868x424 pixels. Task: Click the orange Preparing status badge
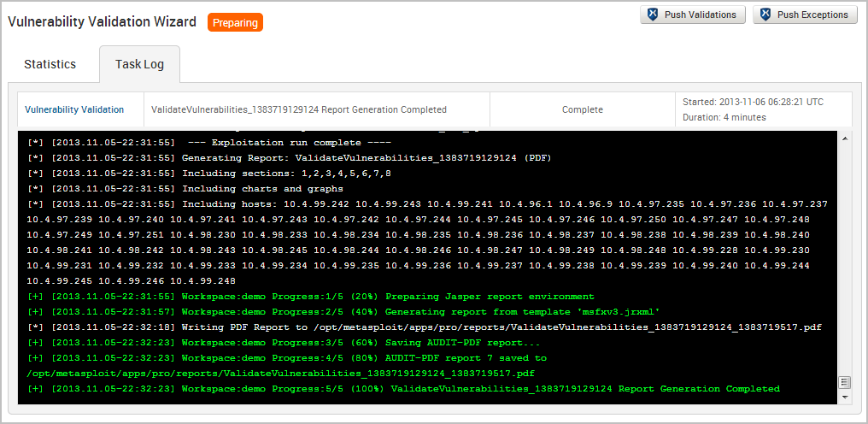[235, 22]
